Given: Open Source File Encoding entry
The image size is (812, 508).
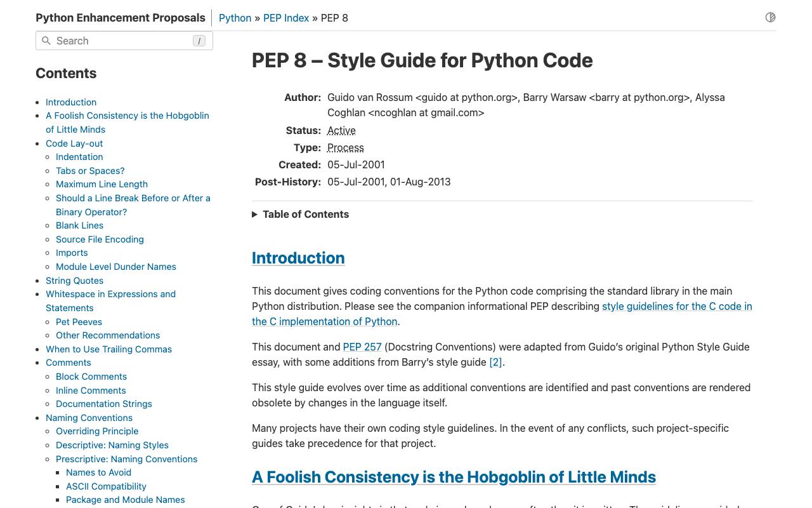Looking at the screenshot, I should coord(100,239).
